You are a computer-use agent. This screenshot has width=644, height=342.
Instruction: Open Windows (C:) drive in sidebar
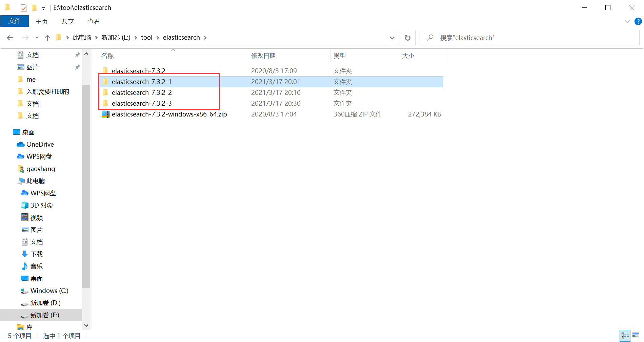49,291
